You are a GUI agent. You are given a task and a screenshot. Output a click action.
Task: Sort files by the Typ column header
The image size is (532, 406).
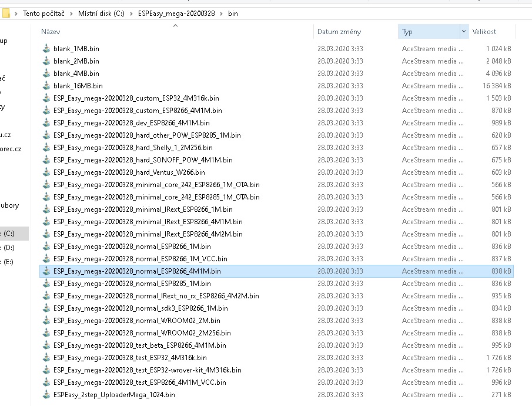pyautogui.click(x=407, y=32)
